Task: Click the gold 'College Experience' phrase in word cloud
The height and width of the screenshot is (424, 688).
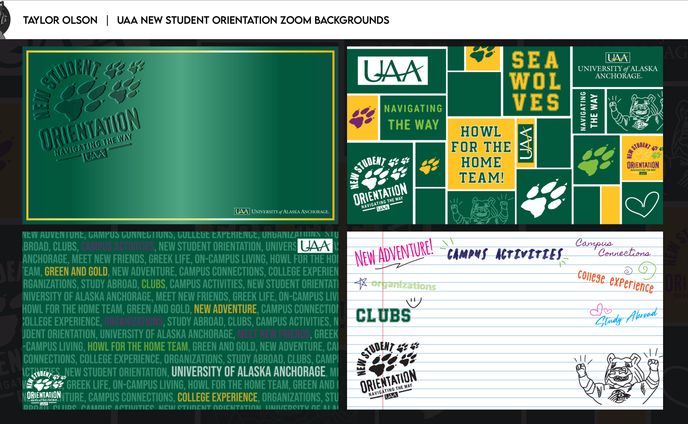Action: (217, 397)
